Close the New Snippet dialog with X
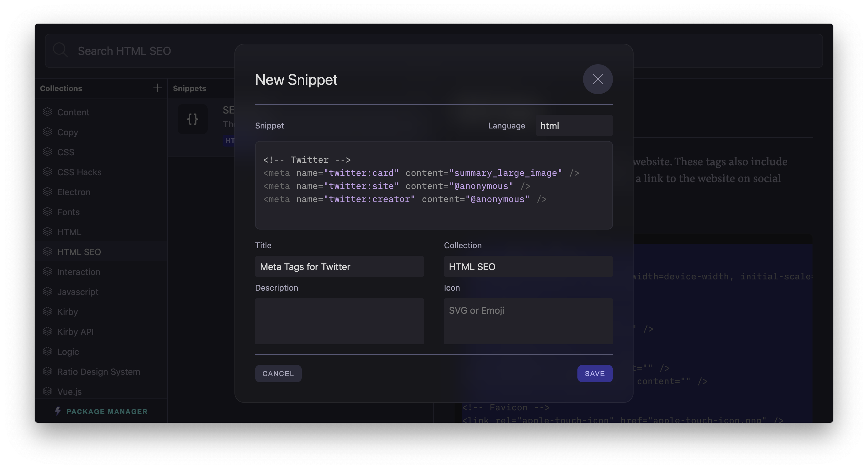Screen dimensions: 868x469 (x=598, y=79)
